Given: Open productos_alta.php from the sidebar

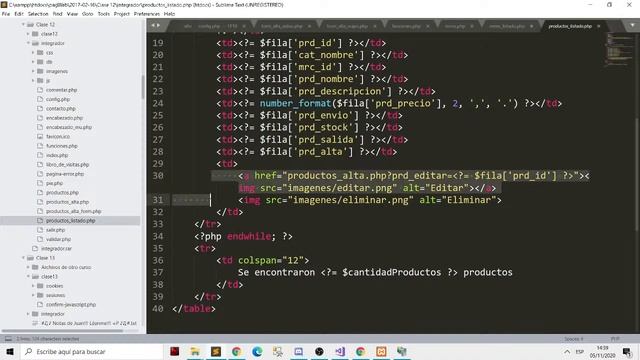Looking at the screenshot, I should point(67,202).
